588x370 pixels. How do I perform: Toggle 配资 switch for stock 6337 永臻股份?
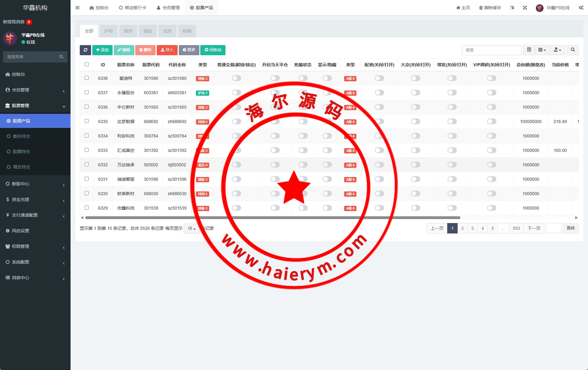point(379,93)
